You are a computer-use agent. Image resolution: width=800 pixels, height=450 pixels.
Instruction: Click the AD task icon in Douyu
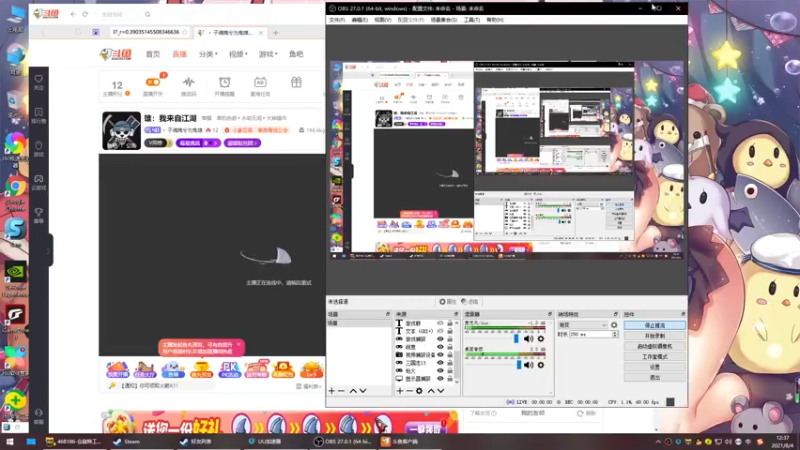point(260,82)
